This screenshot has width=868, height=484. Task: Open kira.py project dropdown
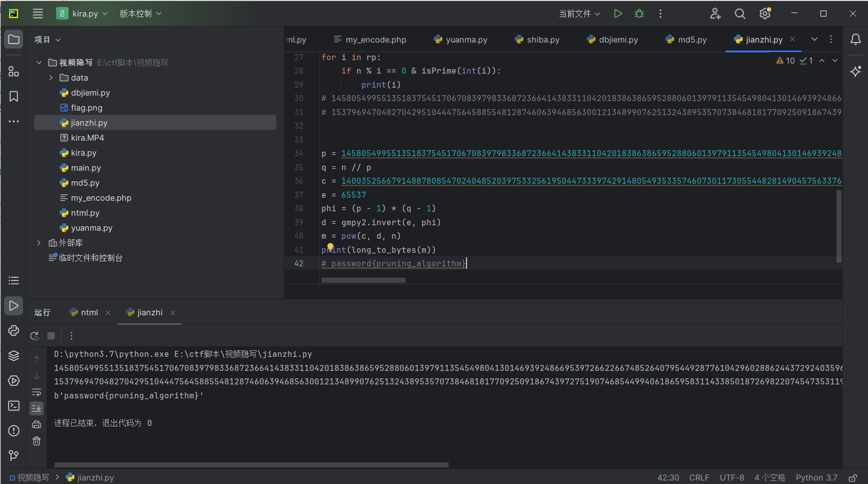(83, 14)
